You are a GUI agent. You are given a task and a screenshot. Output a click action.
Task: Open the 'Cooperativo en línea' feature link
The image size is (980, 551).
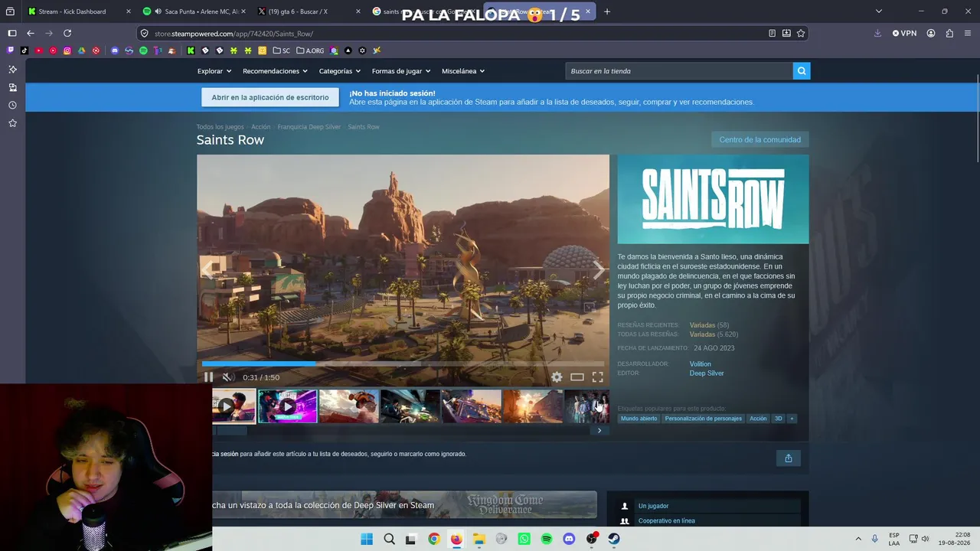[x=667, y=521]
